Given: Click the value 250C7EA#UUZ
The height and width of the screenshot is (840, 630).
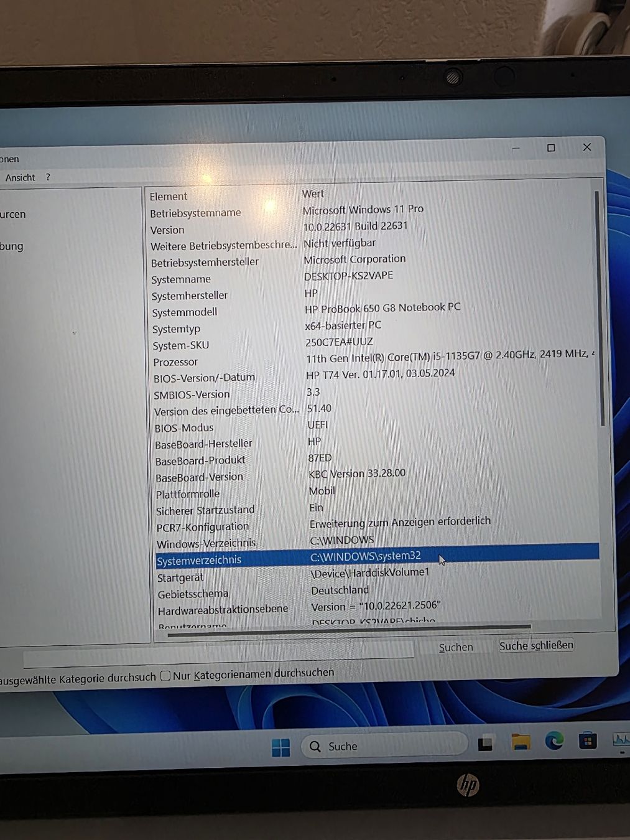Looking at the screenshot, I should (x=339, y=342).
